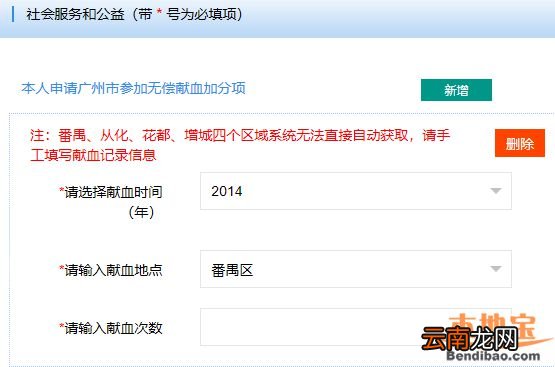Click the green 新增 button
This screenshot has height=367, width=555.
pyautogui.click(x=456, y=90)
